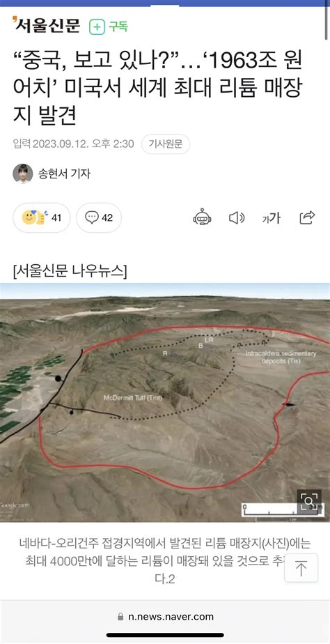
Task: Tap reporter 송현서 profile photo
Action: [23, 174]
